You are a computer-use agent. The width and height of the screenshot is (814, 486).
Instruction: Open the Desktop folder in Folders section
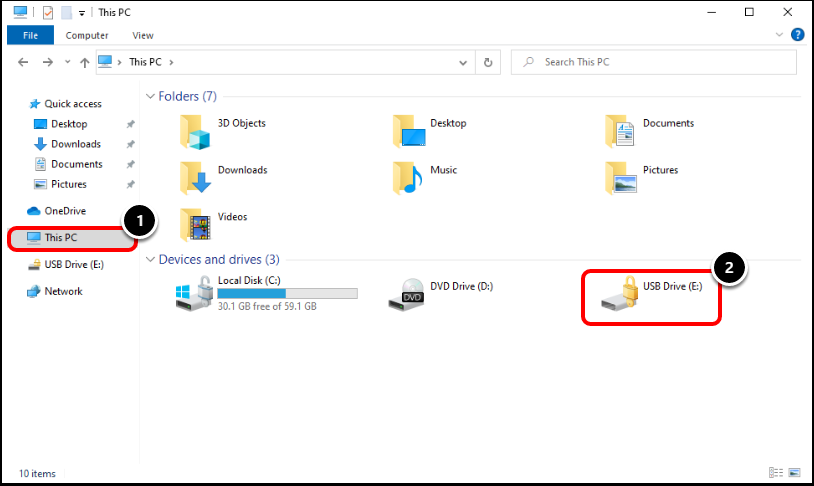pyautogui.click(x=430, y=131)
